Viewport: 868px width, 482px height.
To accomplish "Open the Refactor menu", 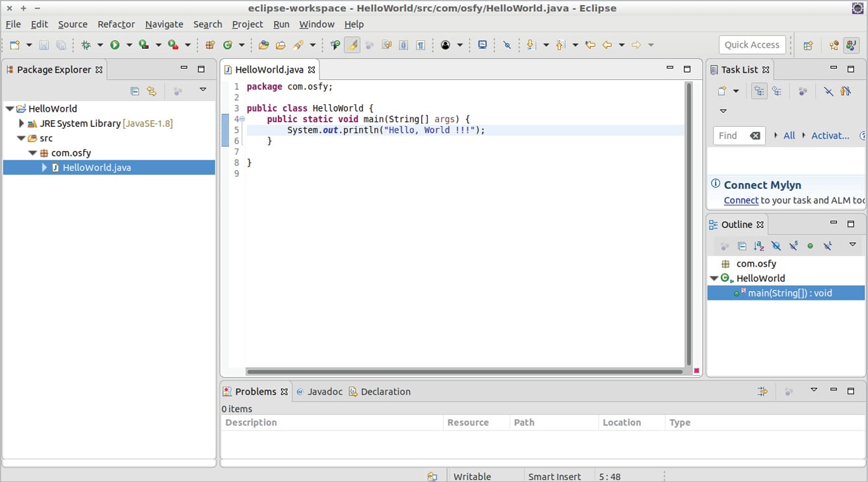I will [116, 24].
